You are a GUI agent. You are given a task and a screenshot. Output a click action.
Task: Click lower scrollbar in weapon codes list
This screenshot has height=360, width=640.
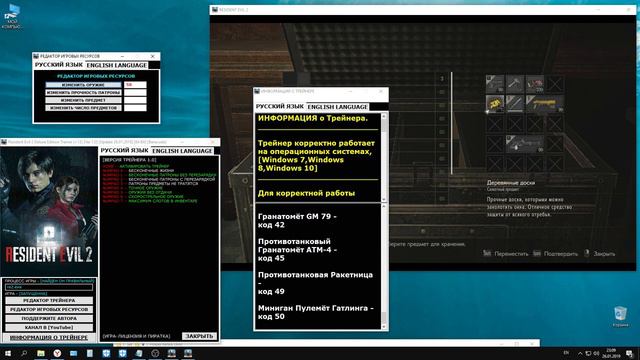point(384,266)
